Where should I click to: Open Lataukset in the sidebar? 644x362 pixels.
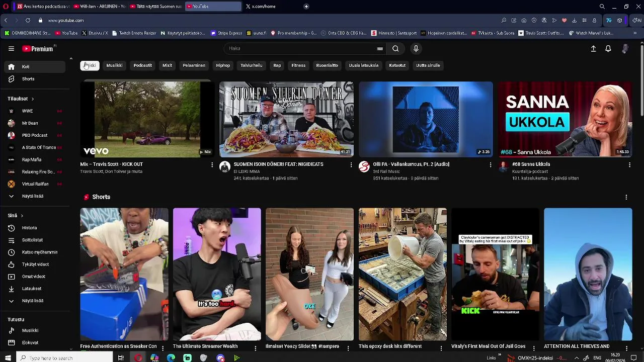tap(35, 289)
